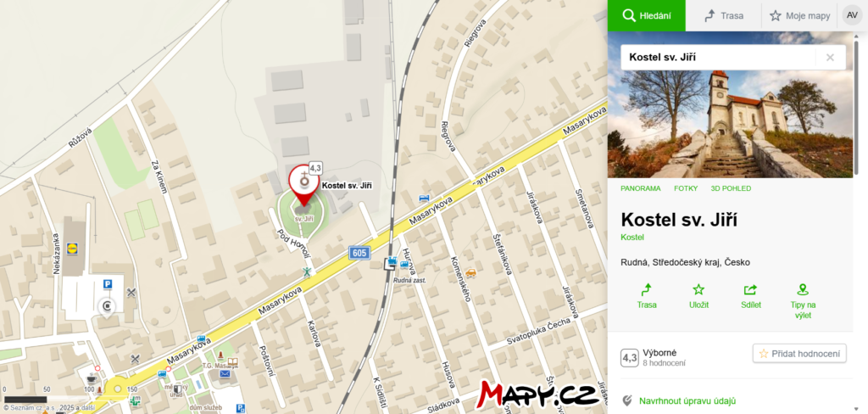
Task: Open the 3D POHLED link
Action: point(731,188)
